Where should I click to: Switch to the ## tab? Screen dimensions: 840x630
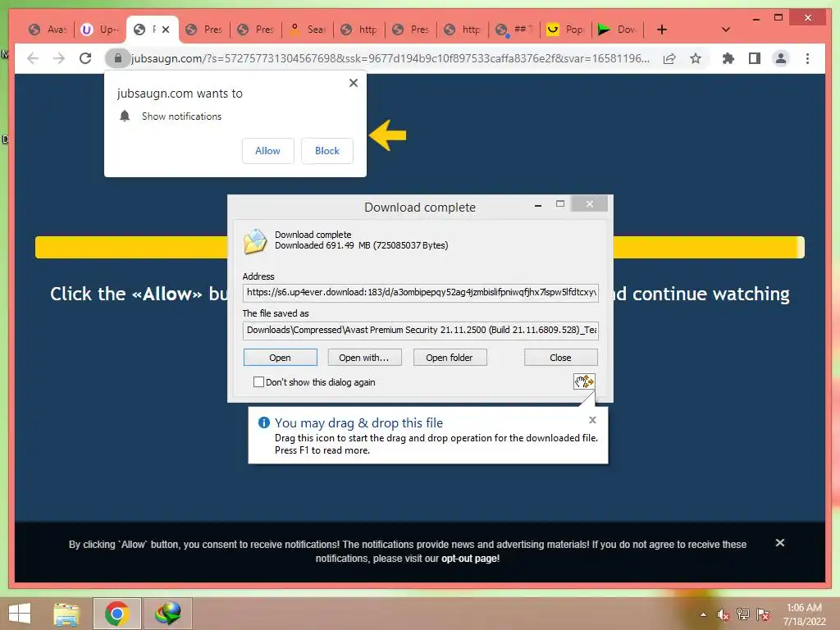(x=514, y=30)
